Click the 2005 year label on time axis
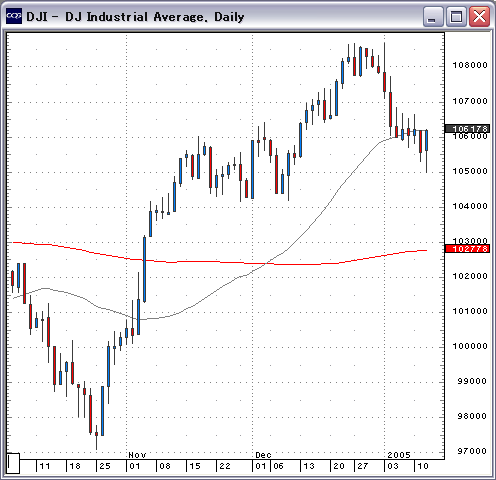Image resolution: width=496 pixels, height=480 pixels. 399,455
